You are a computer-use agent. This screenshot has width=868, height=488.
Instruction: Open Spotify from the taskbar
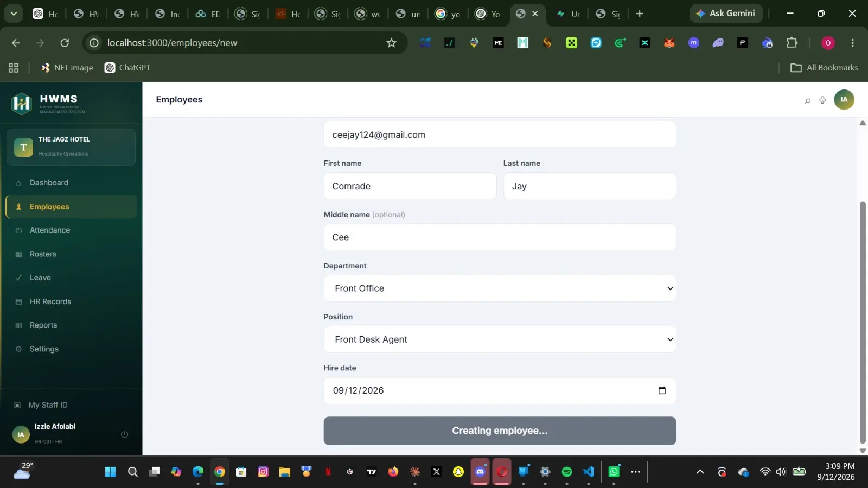click(567, 472)
